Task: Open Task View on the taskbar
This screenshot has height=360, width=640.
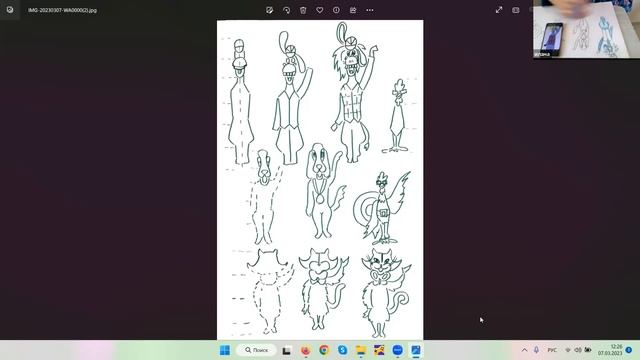Action: (287, 350)
